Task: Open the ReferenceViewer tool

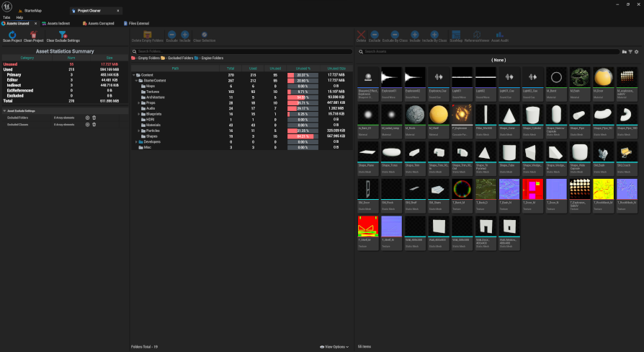Action: [x=477, y=34]
